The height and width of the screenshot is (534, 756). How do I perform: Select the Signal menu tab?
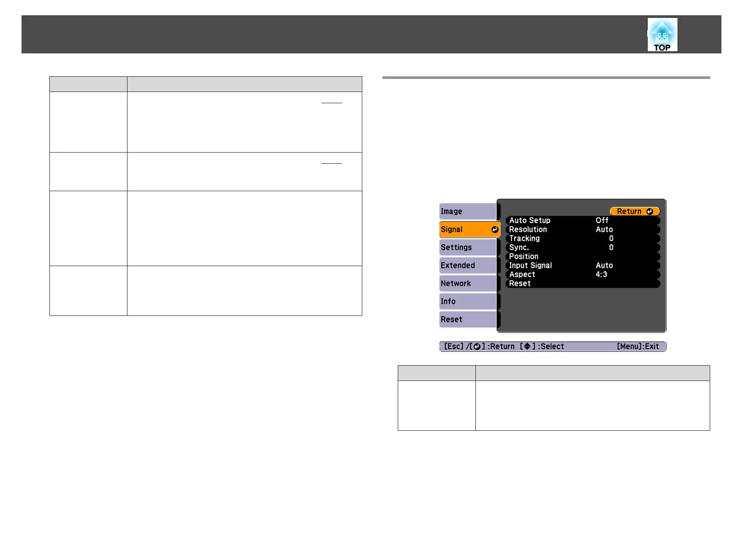coord(470,229)
